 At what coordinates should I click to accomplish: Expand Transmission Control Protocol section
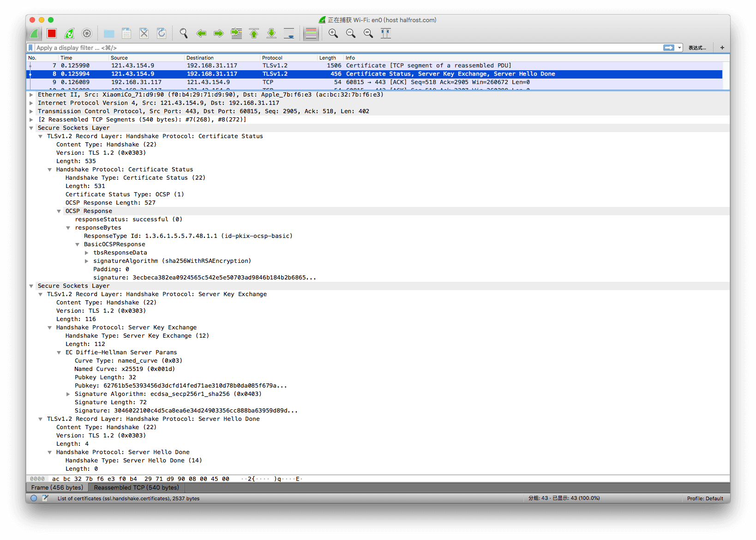click(31, 111)
